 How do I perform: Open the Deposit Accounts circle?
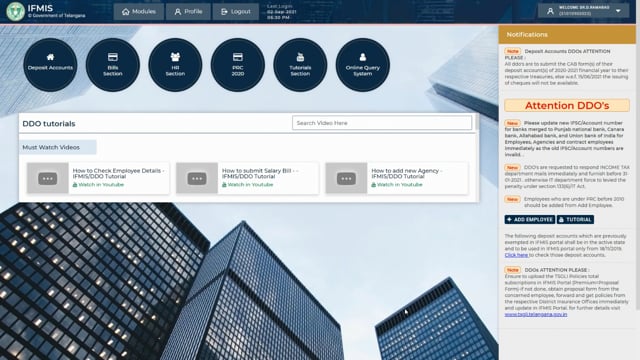click(50, 65)
